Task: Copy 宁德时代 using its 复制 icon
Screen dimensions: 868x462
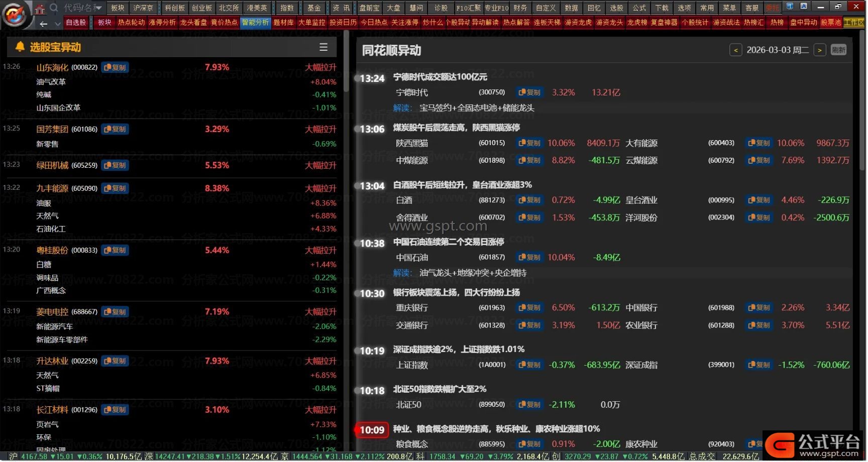Action: pos(529,92)
